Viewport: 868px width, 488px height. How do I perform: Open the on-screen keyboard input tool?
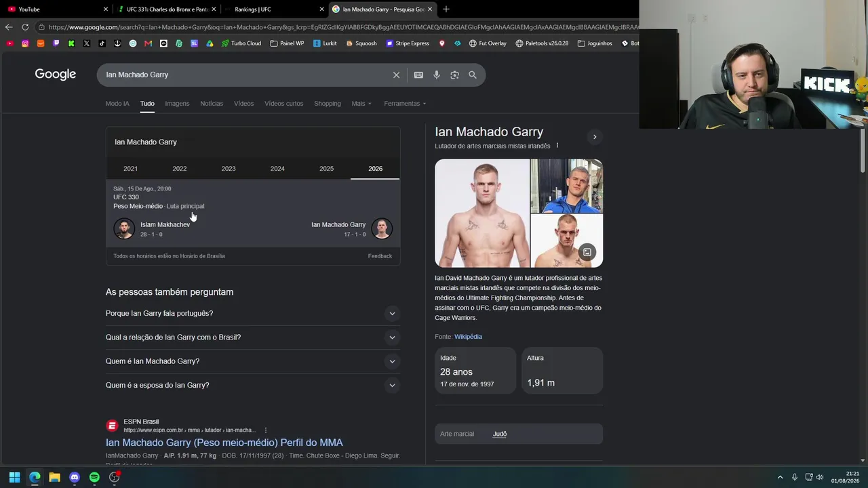point(418,75)
